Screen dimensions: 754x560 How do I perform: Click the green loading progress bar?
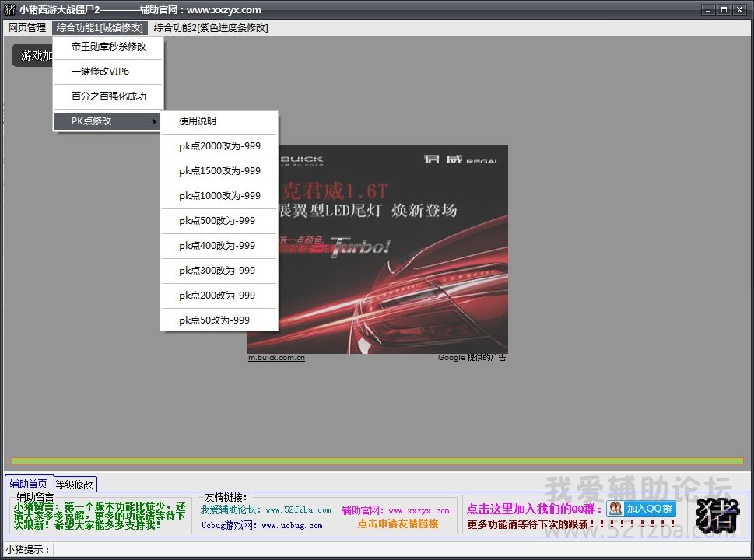377,461
